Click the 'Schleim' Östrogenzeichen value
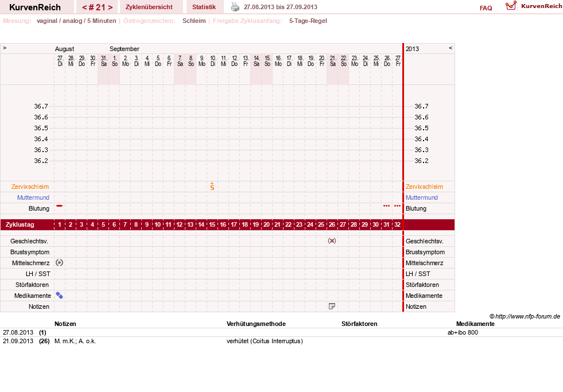 click(194, 21)
